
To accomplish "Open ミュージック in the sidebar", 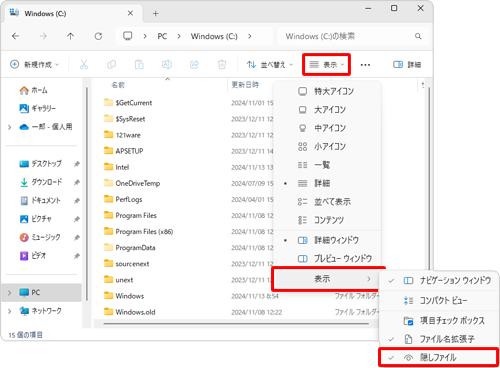I will click(x=40, y=237).
